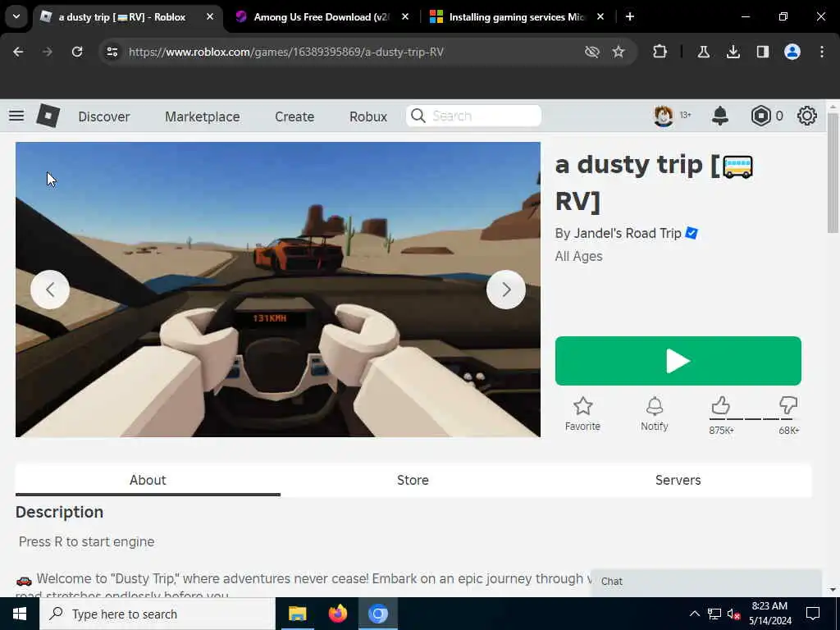Click the browser forward arrow
The image size is (840, 630).
tap(48, 52)
